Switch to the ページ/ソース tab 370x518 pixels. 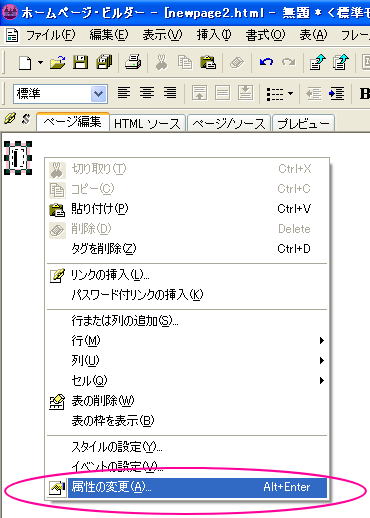coord(229,124)
